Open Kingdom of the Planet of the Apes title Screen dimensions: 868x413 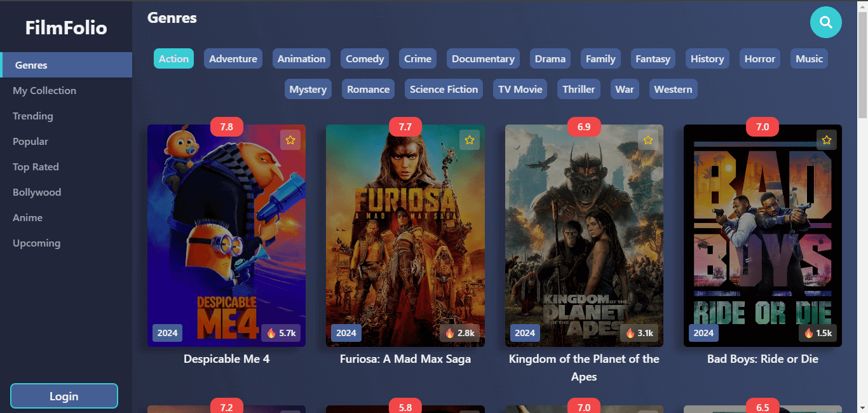pos(584,368)
